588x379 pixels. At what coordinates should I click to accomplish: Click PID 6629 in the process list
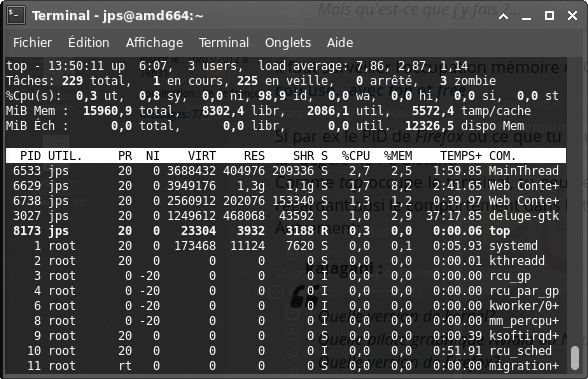27,186
